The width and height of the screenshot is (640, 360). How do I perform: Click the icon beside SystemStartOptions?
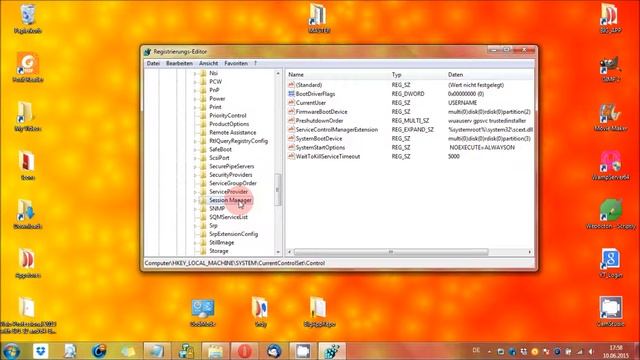291,148
